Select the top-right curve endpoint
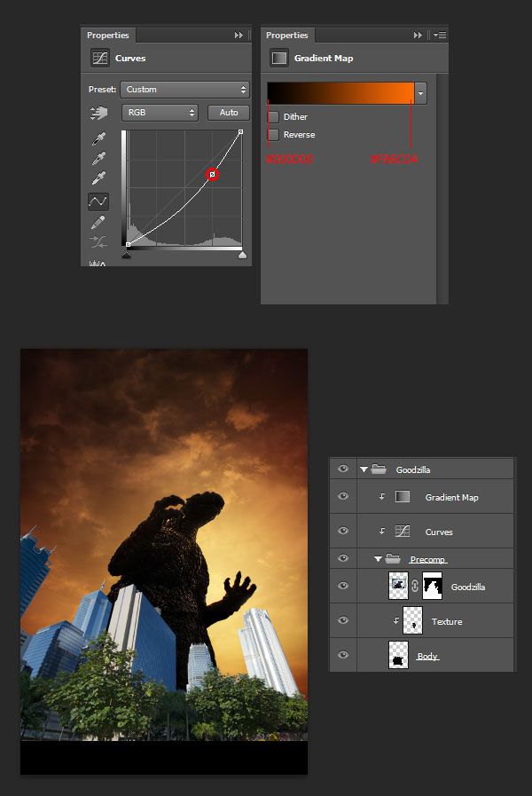 pos(240,131)
